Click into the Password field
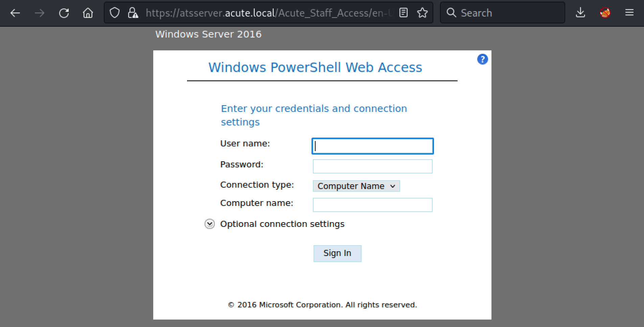This screenshot has width=644, height=327. click(x=372, y=166)
